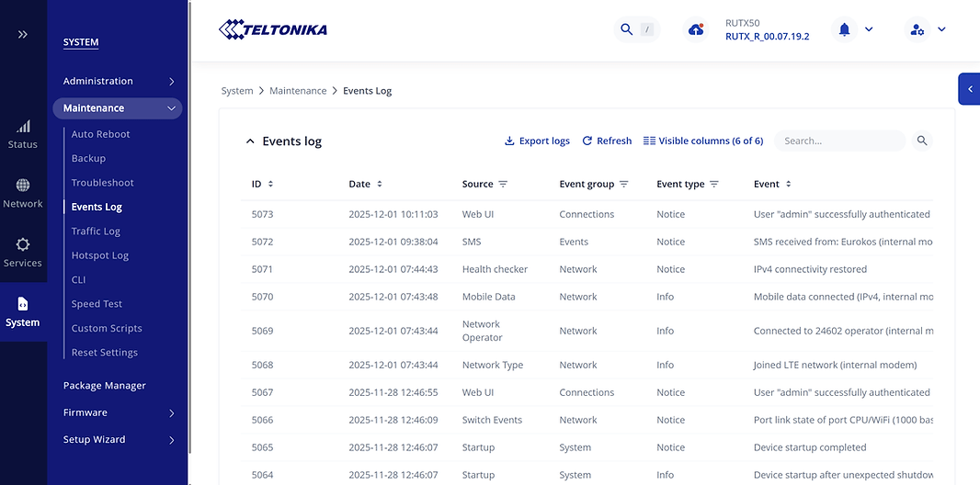This screenshot has width=980, height=485.
Task: Click Export logs button
Action: (x=537, y=141)
